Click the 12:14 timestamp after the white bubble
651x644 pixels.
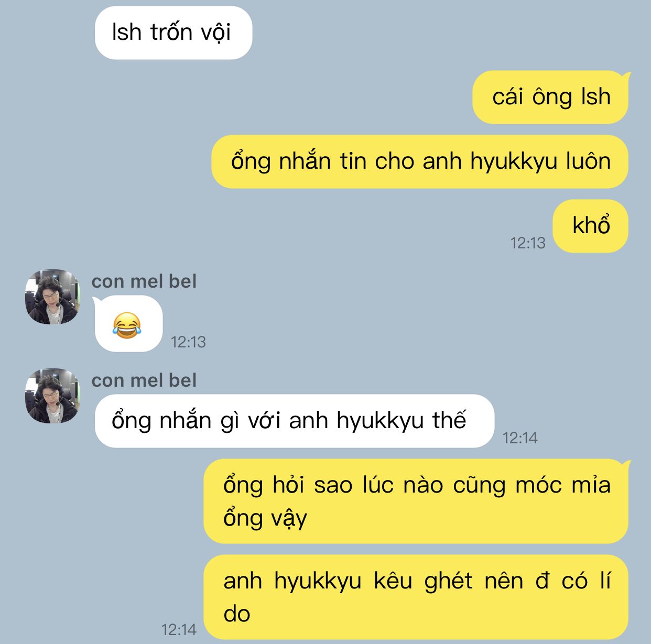pos(520,438)
